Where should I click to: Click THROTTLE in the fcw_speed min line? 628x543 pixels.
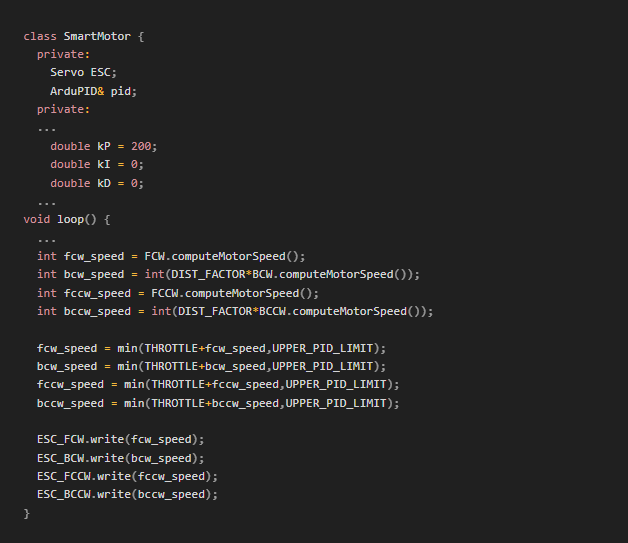(171, 348)
